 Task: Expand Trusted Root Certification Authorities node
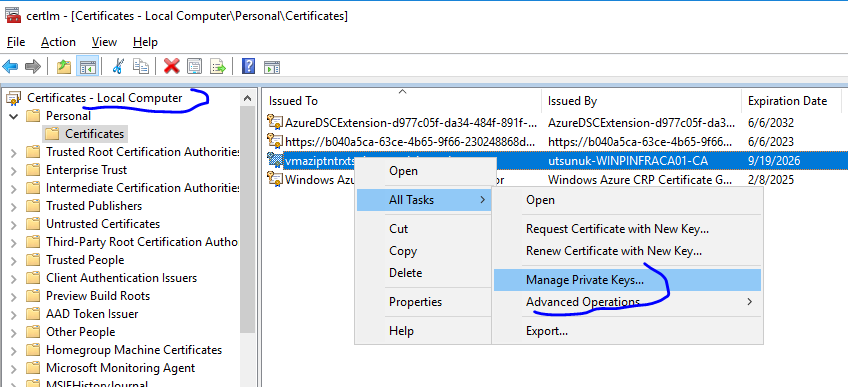14,152
